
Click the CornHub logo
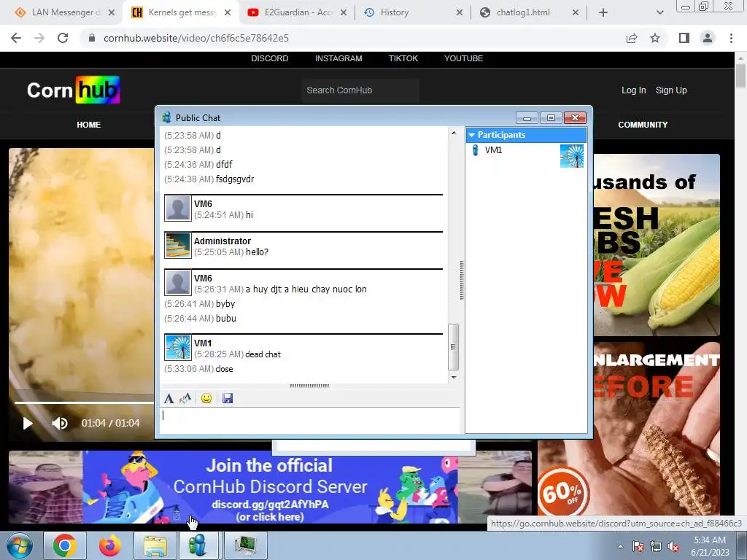(x=74, y=90)
